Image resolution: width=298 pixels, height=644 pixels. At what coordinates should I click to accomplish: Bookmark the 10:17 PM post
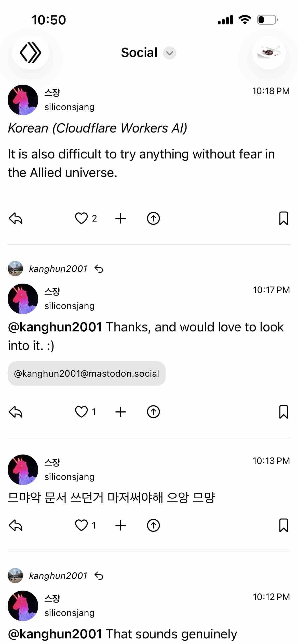coord(283,412)
